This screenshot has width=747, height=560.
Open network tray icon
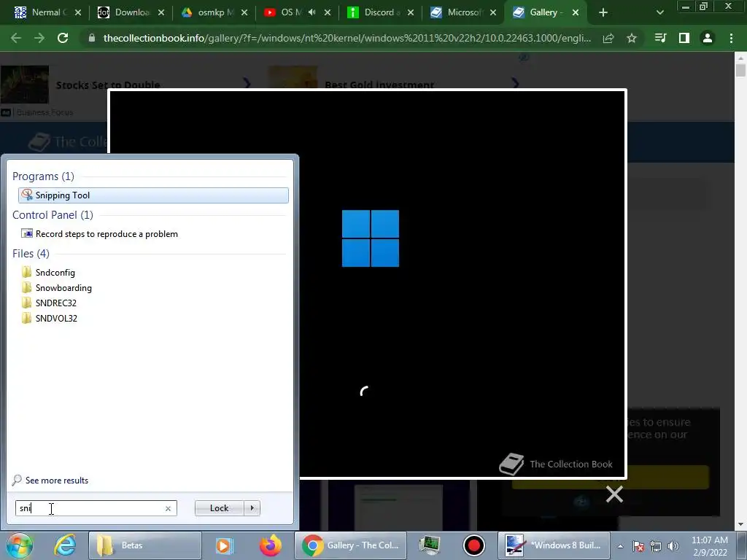coord(656,546)
